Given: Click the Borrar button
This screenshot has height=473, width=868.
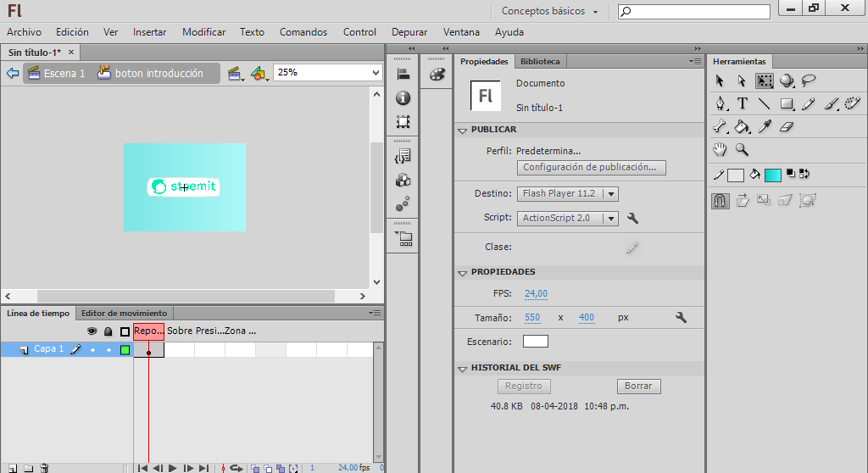Looking at the screenshot, I should point(639,386).
